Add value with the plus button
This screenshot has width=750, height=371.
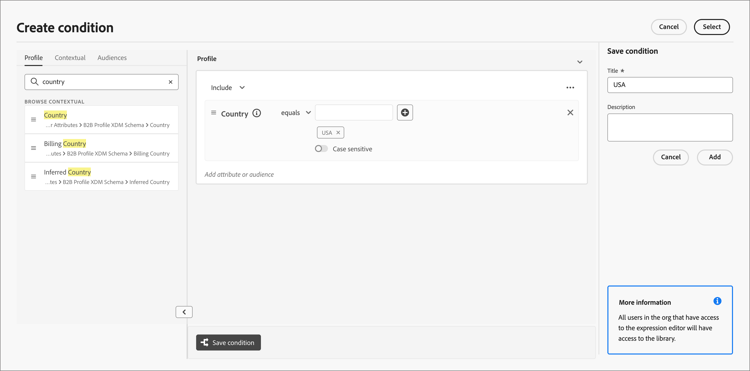(405, 113)
